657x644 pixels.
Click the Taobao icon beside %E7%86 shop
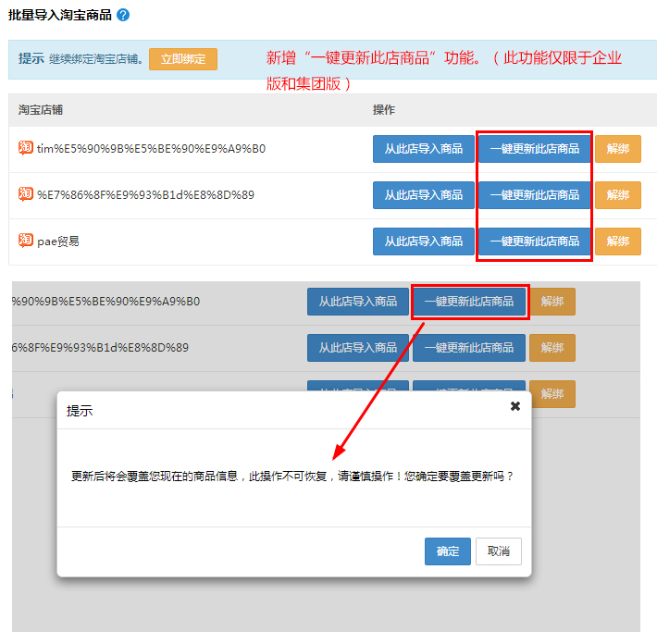[x=26, y=194]
